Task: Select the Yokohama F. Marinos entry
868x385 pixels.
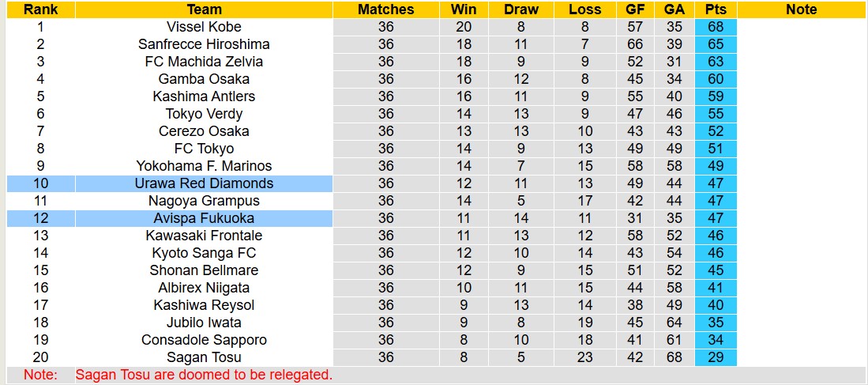Action: coord(204,166)
